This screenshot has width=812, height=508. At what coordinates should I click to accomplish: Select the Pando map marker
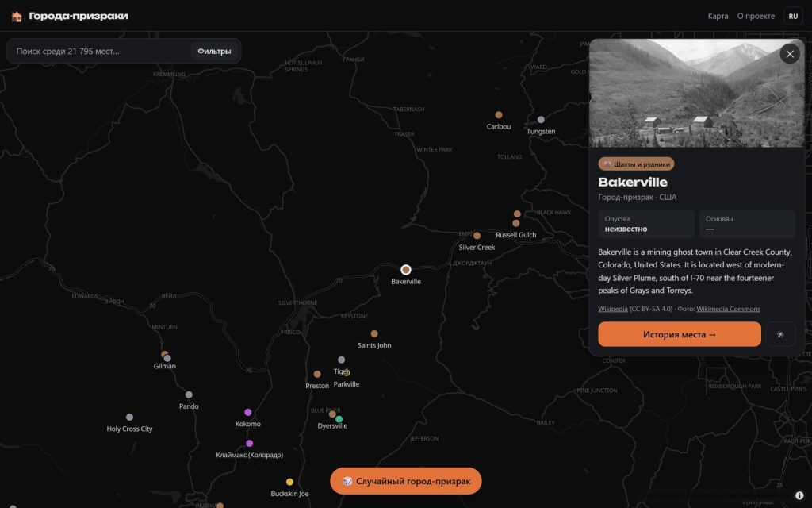[x=189, y=395]
